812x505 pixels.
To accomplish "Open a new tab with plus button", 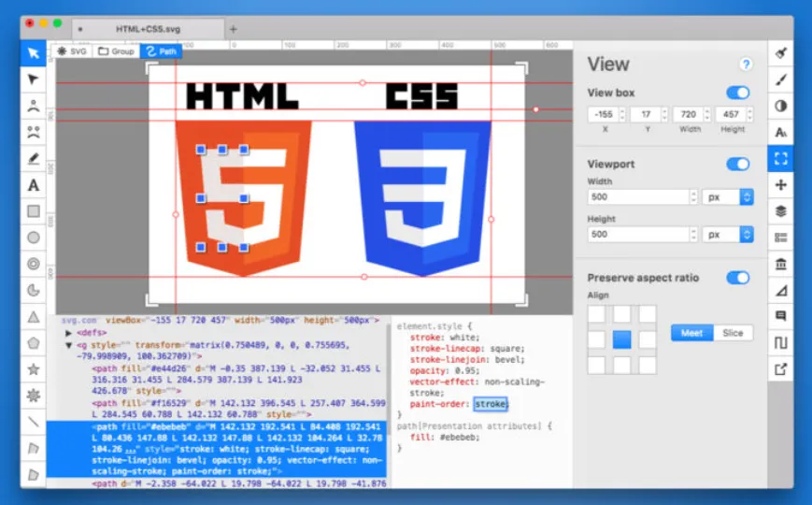I will pos(233,29).
